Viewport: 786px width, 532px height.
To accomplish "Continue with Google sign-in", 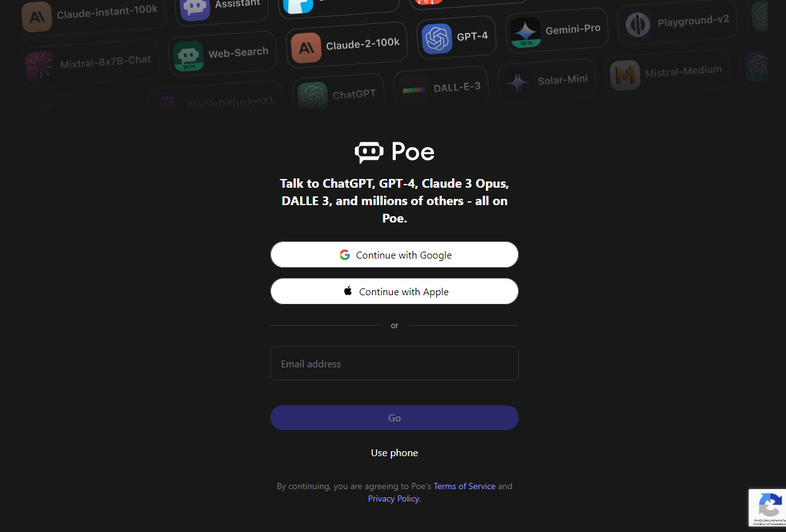I will [395, 255].
